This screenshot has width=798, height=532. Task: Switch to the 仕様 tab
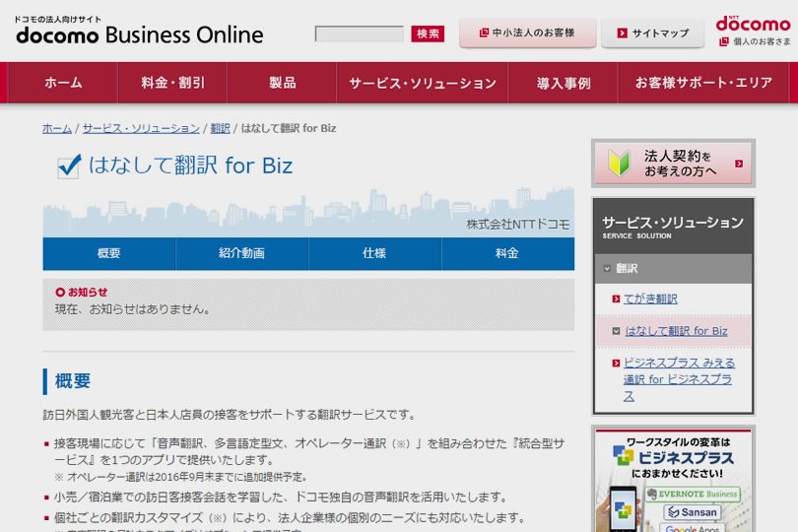pyautogui.click(x=374, y=253)
